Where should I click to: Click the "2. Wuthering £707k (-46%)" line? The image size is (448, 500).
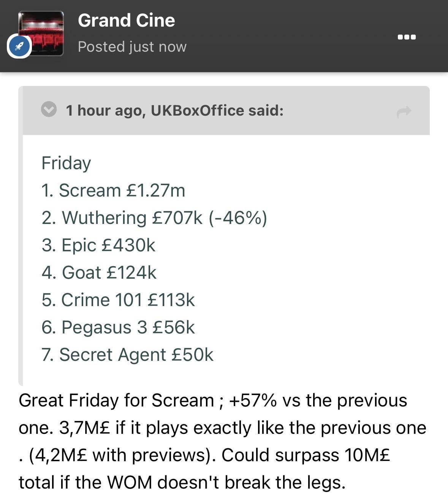tap(154, 218)
